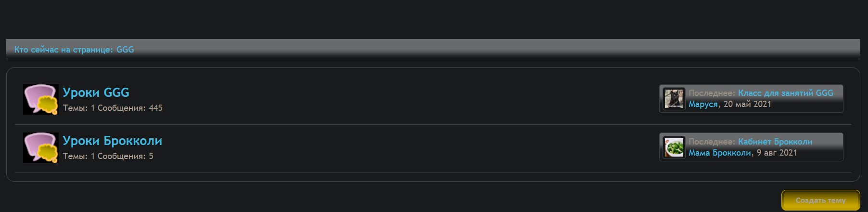868x212 pixels.
Task: Click the Темы: 1 count under Уроки GGG
Action: coord(78,108)
